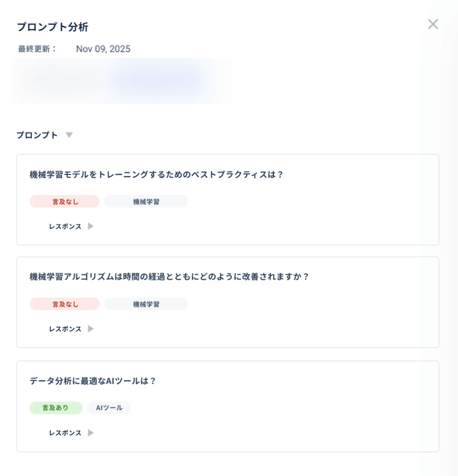Image resolution: width=458 pixels, height=476 pixels.
Task: Click the プロンプト section heading
Action: (37, 135)
